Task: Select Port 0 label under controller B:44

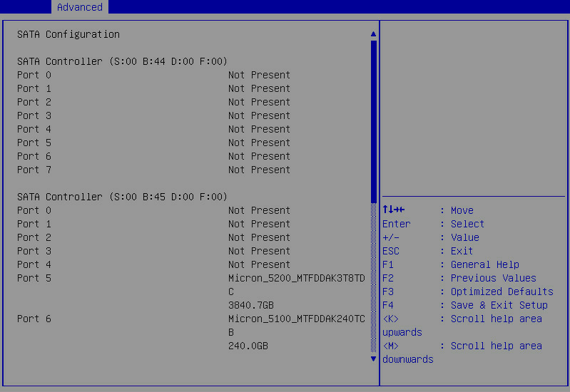Action: [x=34, y=76]
